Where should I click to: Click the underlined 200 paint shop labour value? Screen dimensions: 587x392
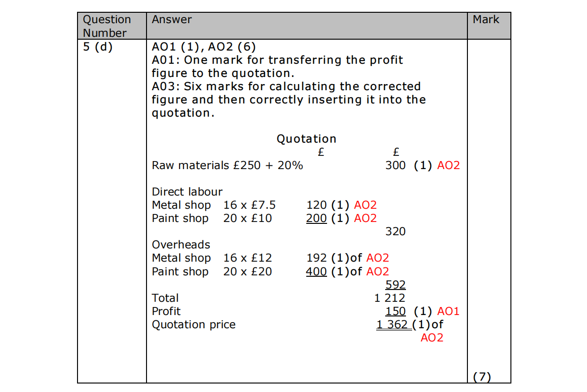click(x=316, y=218)
